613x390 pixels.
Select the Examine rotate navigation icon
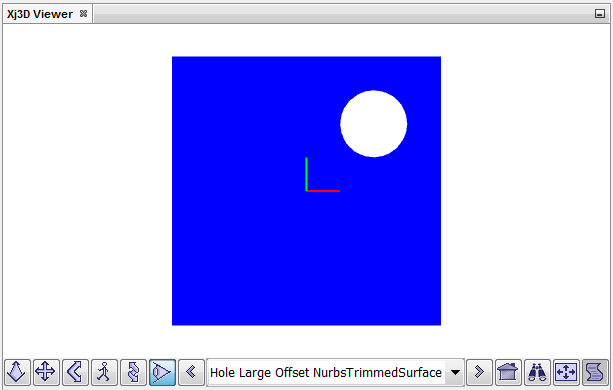[133, 372]
